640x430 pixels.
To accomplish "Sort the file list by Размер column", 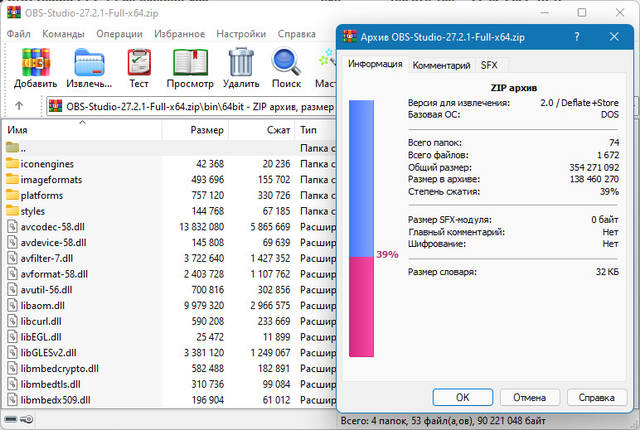I will (195, 130).
